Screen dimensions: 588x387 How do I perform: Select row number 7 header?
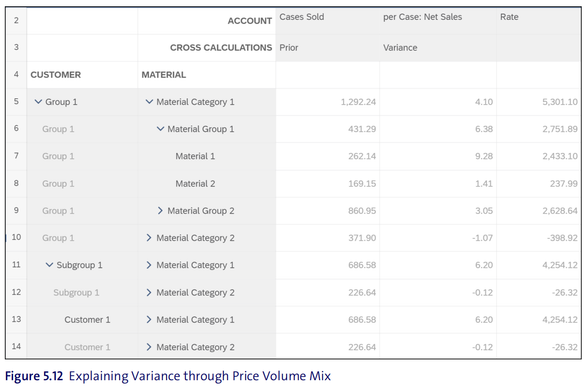point(16,156)
